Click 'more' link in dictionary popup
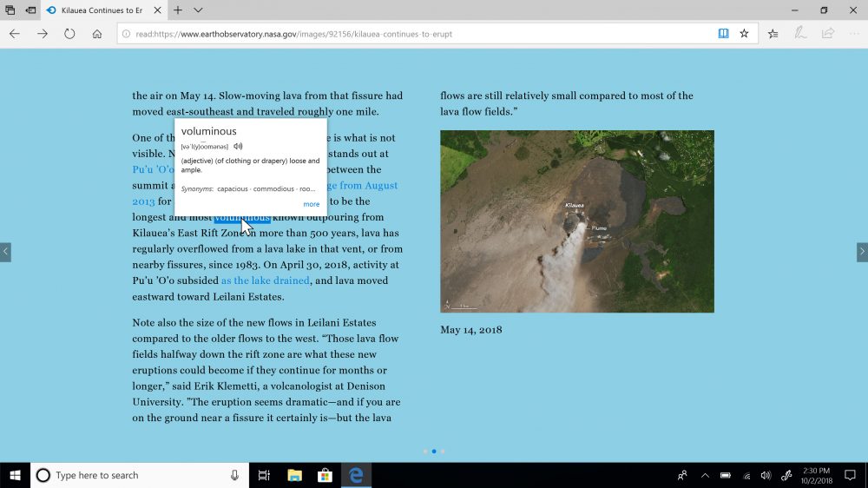This screenshot has width=868, height=488. pos(311,204)
